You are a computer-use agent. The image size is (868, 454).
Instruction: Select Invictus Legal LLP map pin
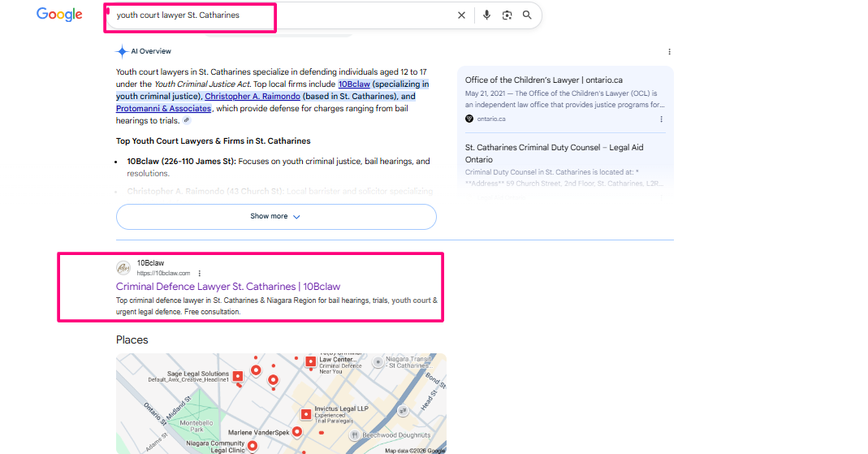pyautogui.click(x=305, y=413)
